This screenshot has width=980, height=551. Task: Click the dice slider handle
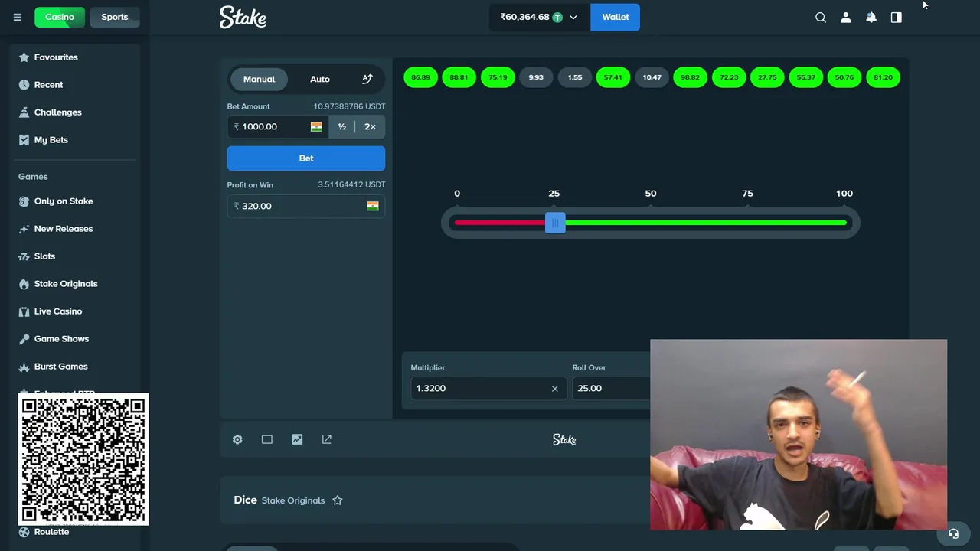pos(555,223)
